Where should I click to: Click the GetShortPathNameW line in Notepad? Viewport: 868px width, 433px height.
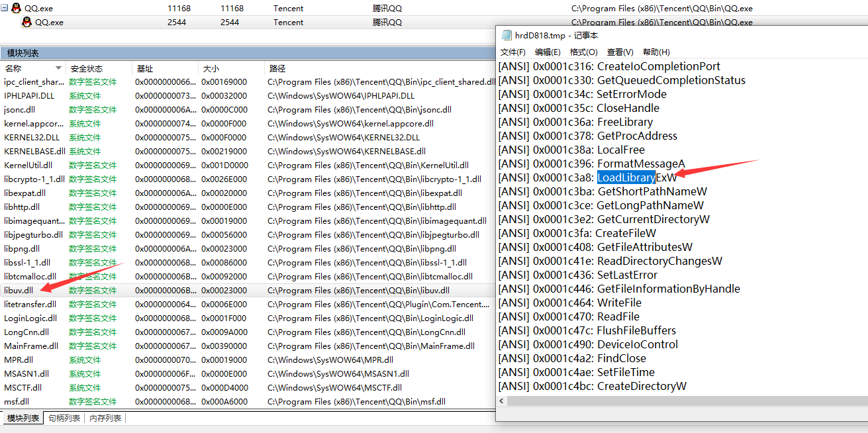point(603,191)
